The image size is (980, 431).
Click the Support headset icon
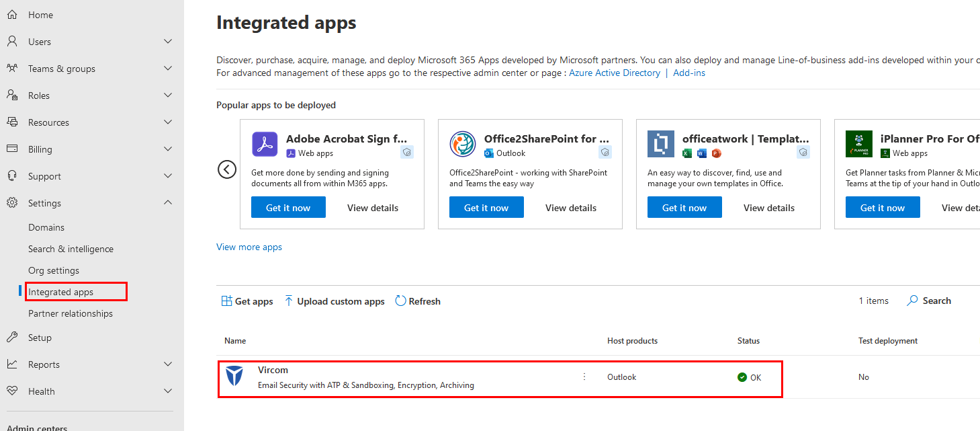point(12,176)
